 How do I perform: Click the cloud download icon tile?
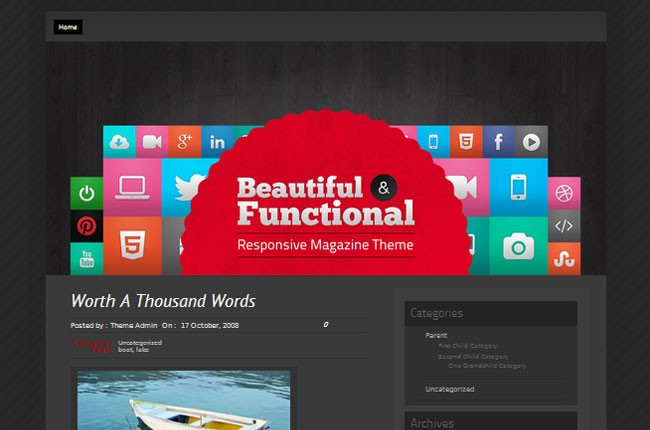(119, 142)
